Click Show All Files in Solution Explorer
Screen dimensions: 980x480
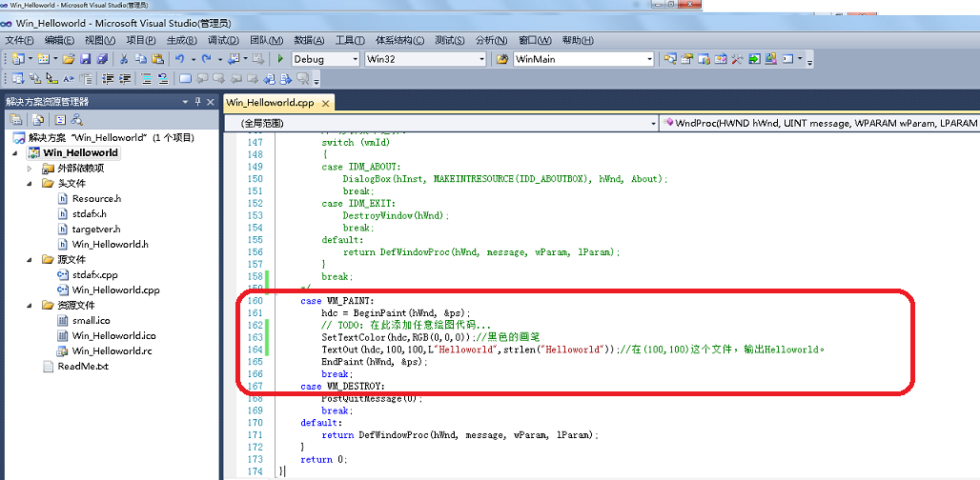pyautogui.click(x=38, y=120)
